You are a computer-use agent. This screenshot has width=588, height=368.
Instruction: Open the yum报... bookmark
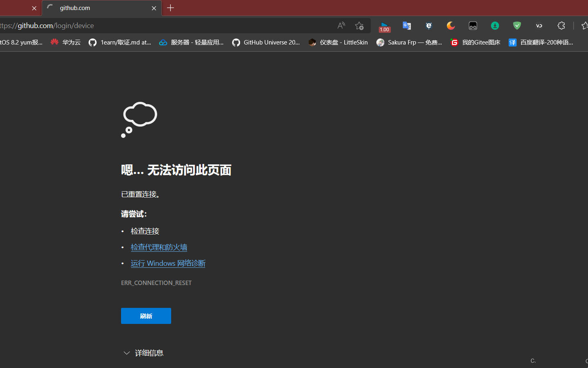pyautogui.click(x=21, y=42)
